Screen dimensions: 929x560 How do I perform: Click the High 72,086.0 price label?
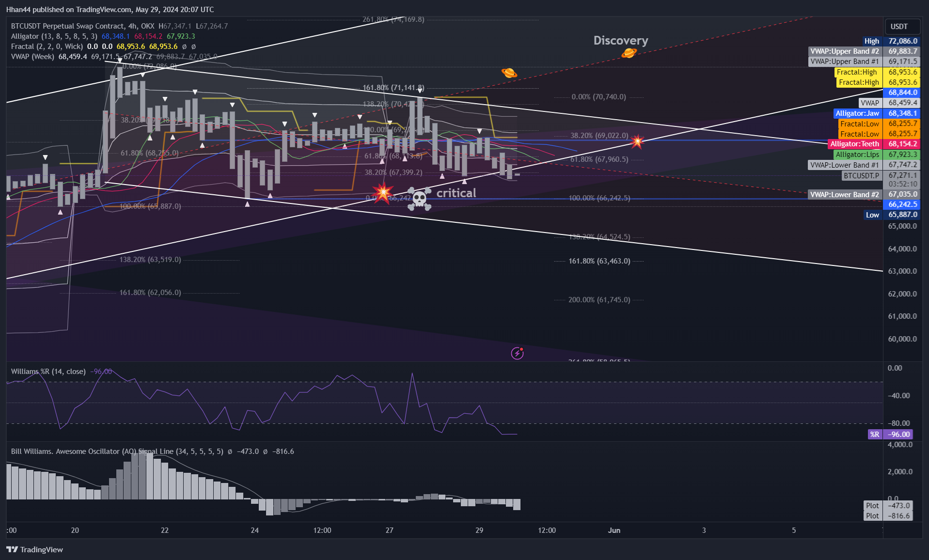point(891,41)
